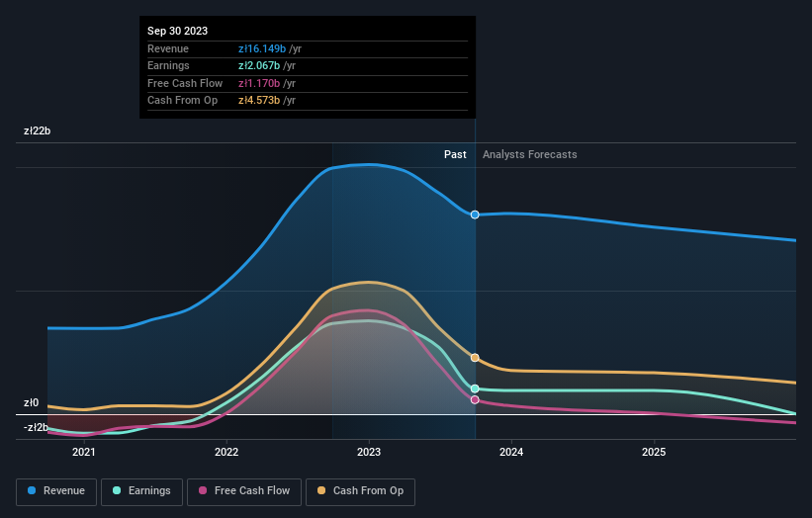812x518 pixels.
Task: Select the 2023 x-axis label
Action: [369, 452]
